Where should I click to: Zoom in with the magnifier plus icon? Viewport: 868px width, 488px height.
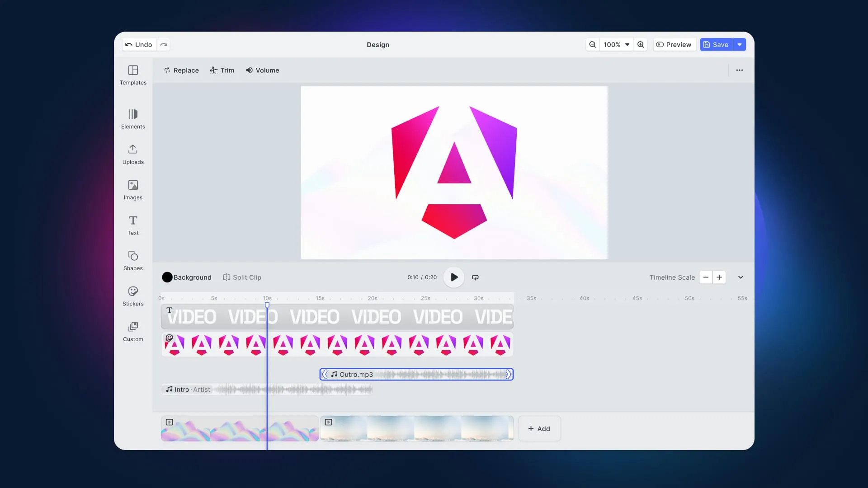coord(641,44)
